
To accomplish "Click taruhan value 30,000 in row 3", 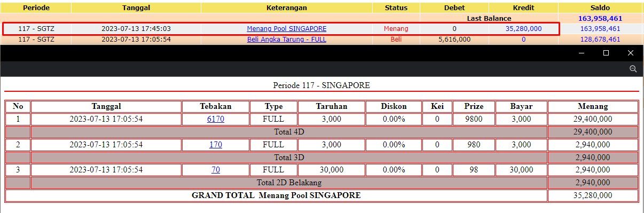I will pos(332,170).
